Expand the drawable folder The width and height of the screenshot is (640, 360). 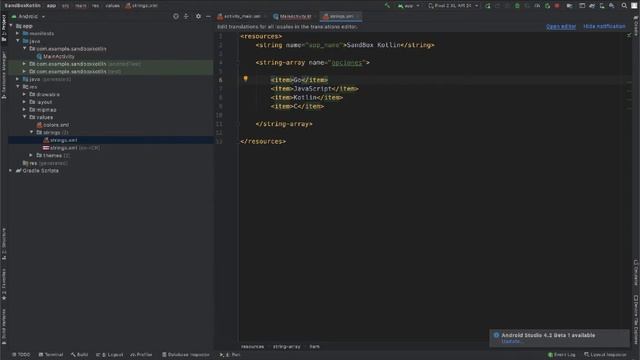point(24,94)
